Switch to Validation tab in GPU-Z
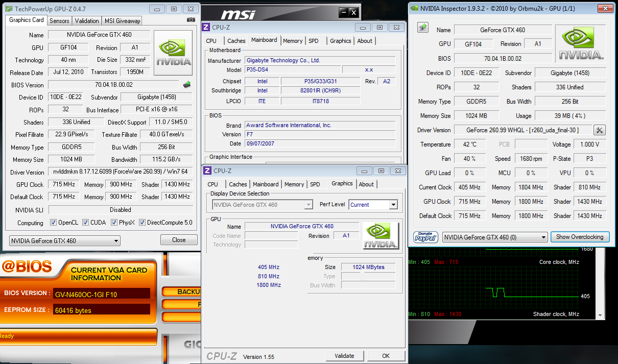This screenshot has width=618, height=364. click(87, 21)
